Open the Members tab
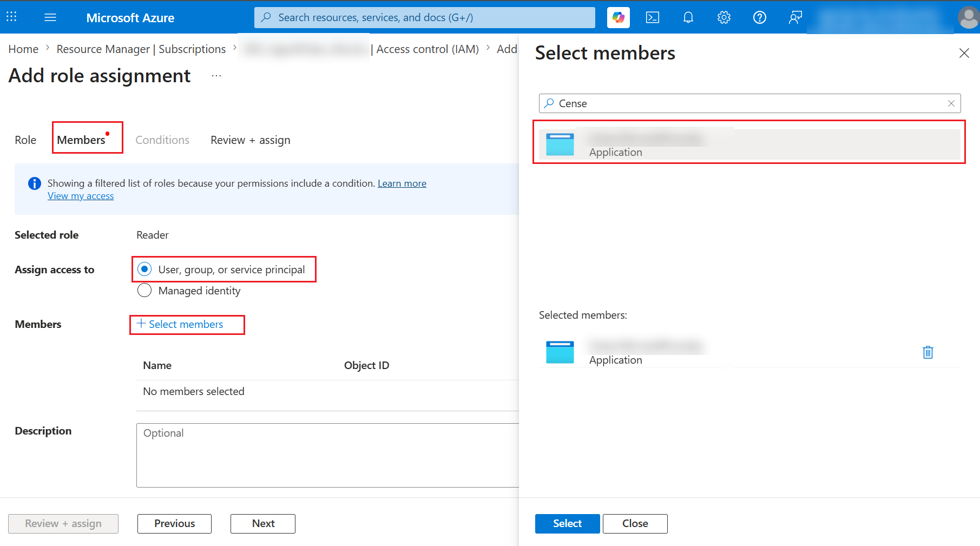 82,140
